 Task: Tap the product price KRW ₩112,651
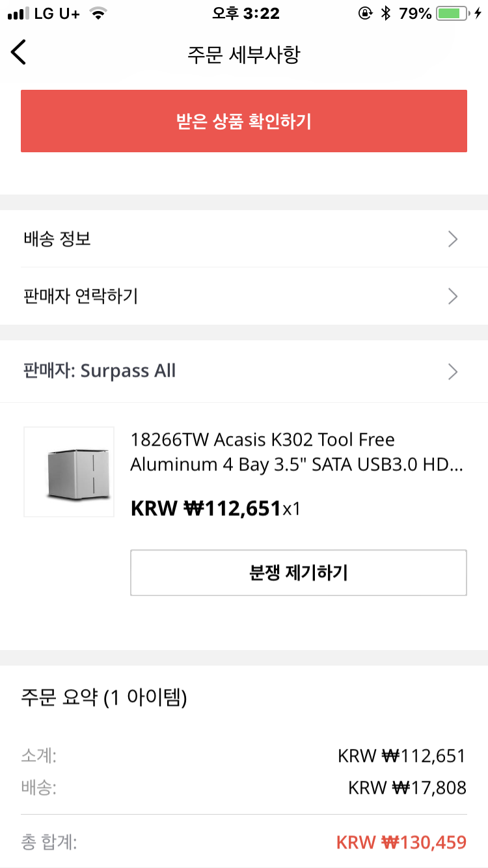(x=206, y=508)
